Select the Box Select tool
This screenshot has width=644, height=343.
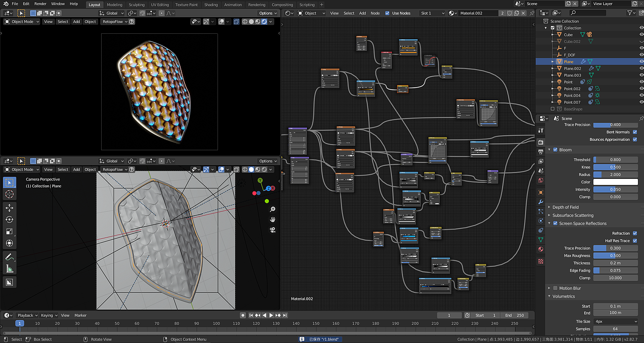[9, 183]
